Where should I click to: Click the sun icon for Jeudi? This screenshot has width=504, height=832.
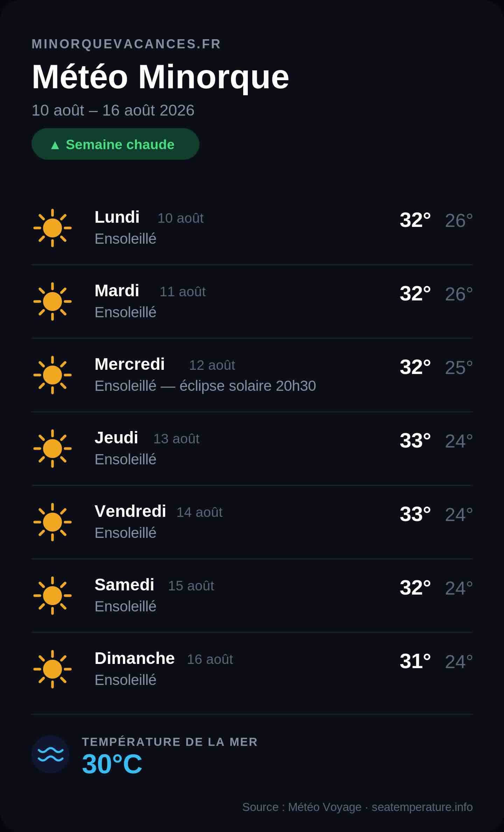(52, 449)
